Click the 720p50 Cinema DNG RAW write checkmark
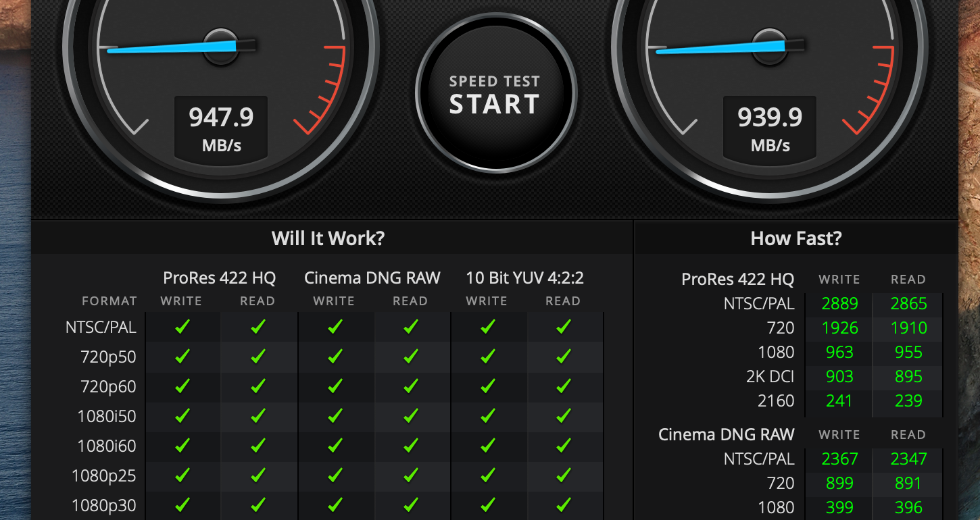The height and width of the screenshot is (520, 980). coord(335,357)
